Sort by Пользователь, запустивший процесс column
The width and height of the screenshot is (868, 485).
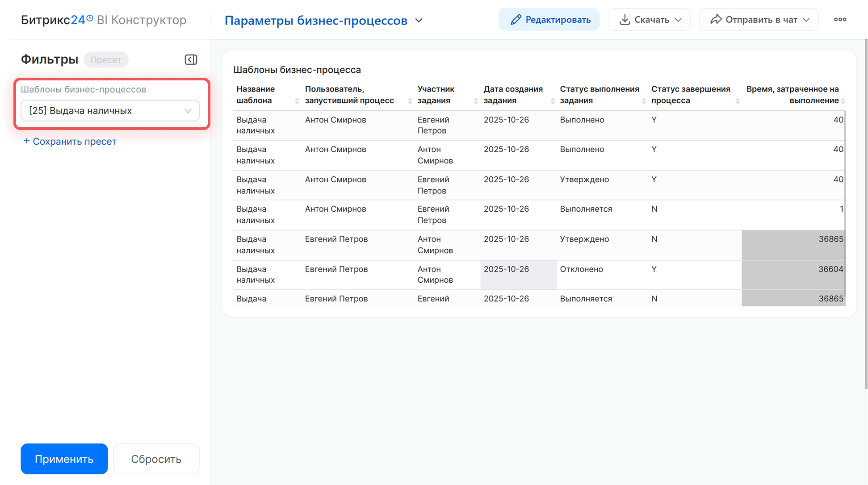click(x=410, y=101)
